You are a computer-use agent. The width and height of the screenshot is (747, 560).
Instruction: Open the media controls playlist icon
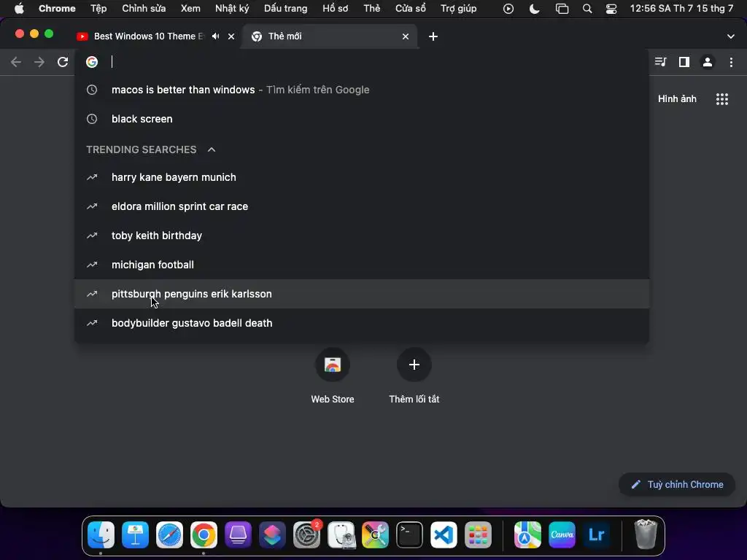tap(660, 62)
